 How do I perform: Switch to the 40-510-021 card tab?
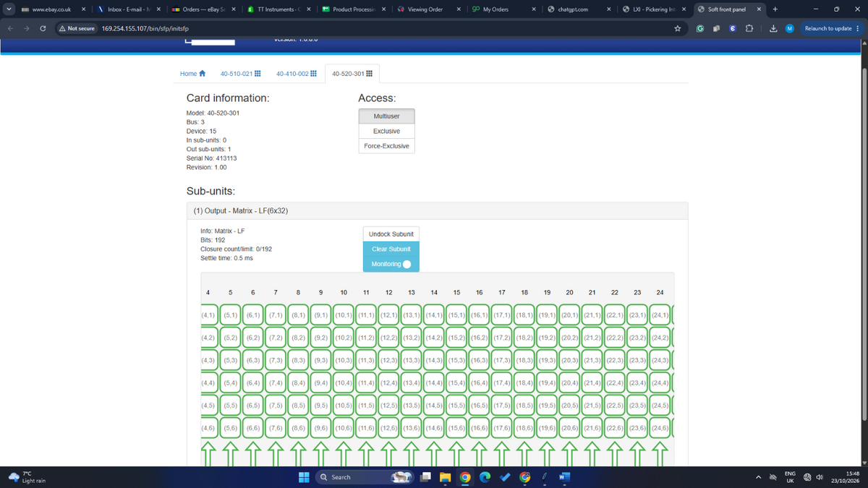pyautogui.click(x=240, y=74)
